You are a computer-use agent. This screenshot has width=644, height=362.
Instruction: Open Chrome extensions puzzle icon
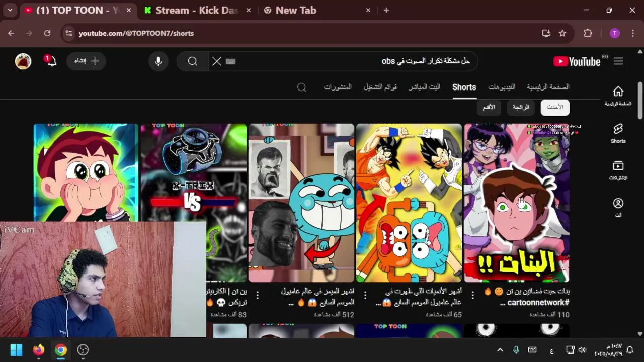588,33
